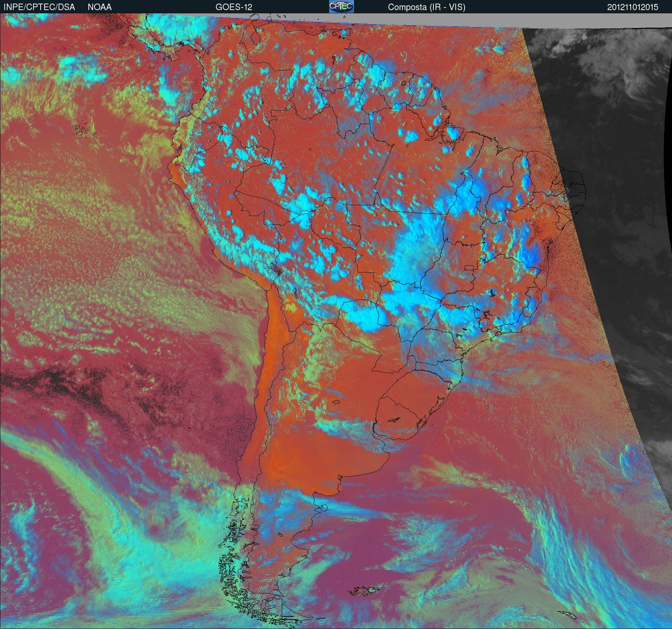The image size is (672, 629).
Task: Select the GOES-12 satellite label
Action: 234,7
